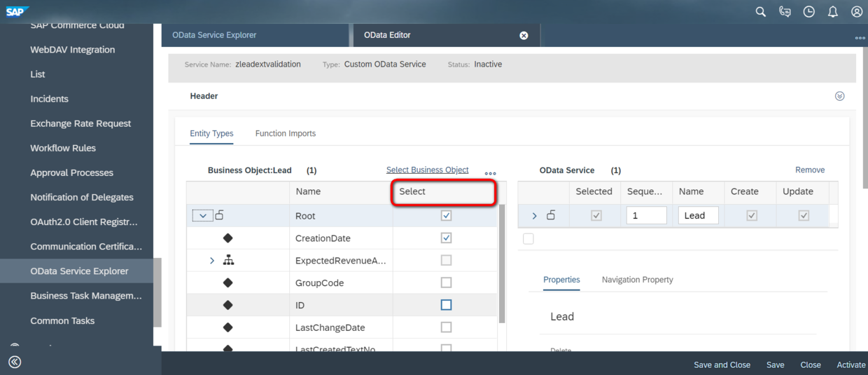The image size is (868, 375).
Task: Collapse the Root node dropdown
Action: pyautogui.click(x=202, y=216)
